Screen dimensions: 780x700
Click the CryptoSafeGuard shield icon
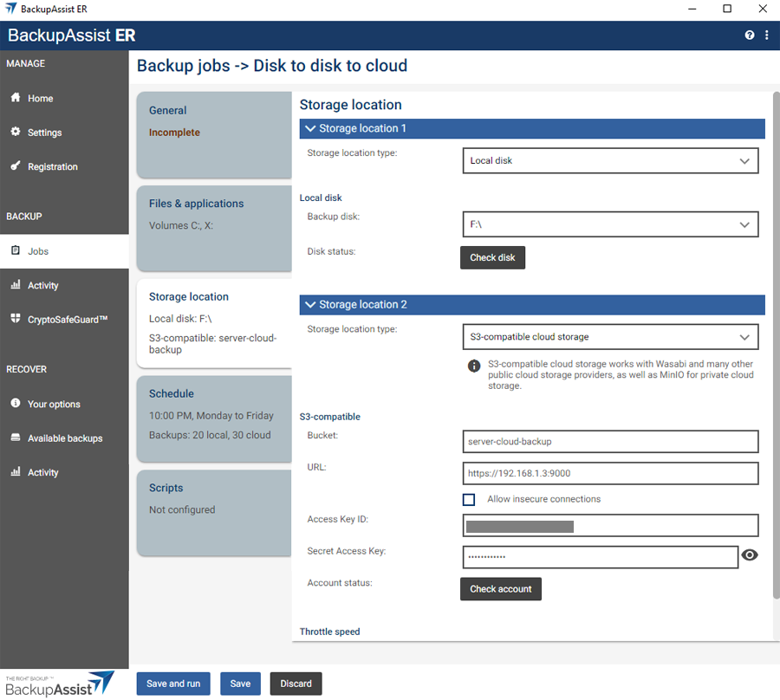pos(16,318)
